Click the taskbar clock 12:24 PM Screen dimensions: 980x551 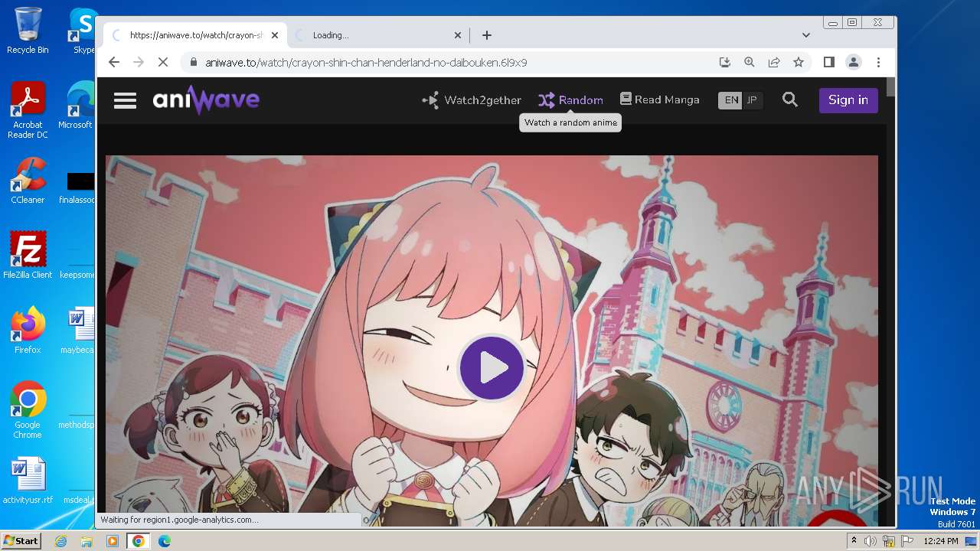(x=941, y=541)
